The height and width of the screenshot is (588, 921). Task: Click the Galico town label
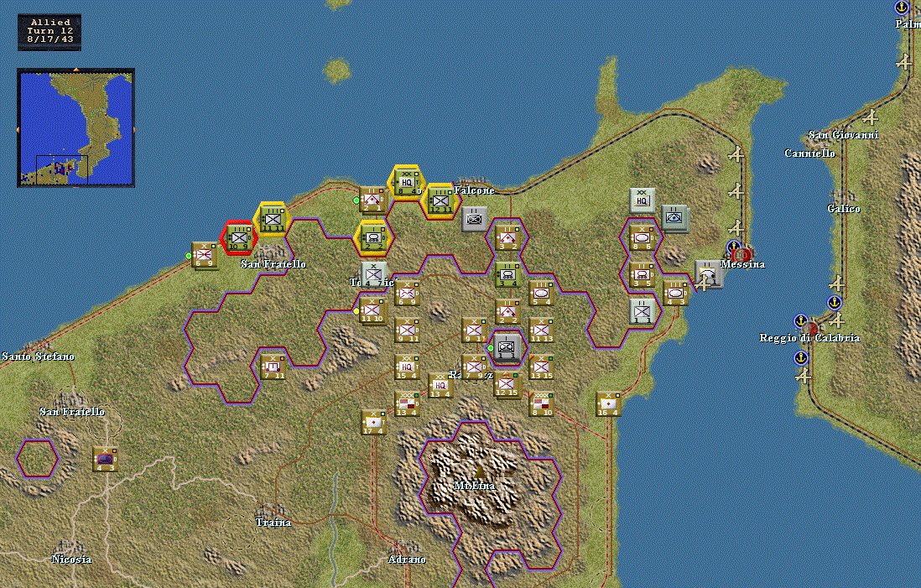coord(844,209)
